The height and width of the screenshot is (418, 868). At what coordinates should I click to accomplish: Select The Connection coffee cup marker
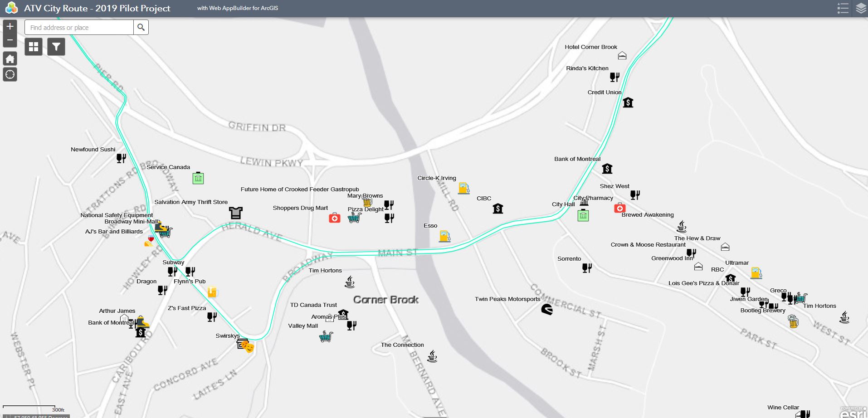[433, 356]
